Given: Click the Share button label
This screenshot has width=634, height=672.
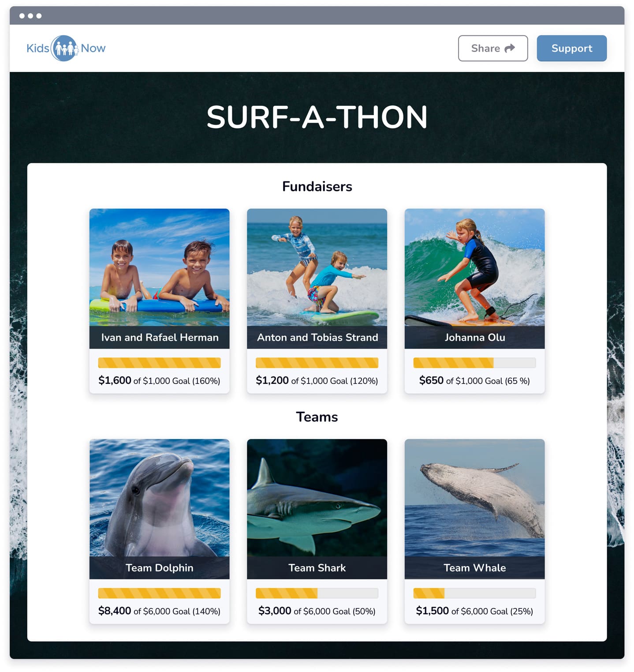Looking at the screenshot, I should click(485, 48).
